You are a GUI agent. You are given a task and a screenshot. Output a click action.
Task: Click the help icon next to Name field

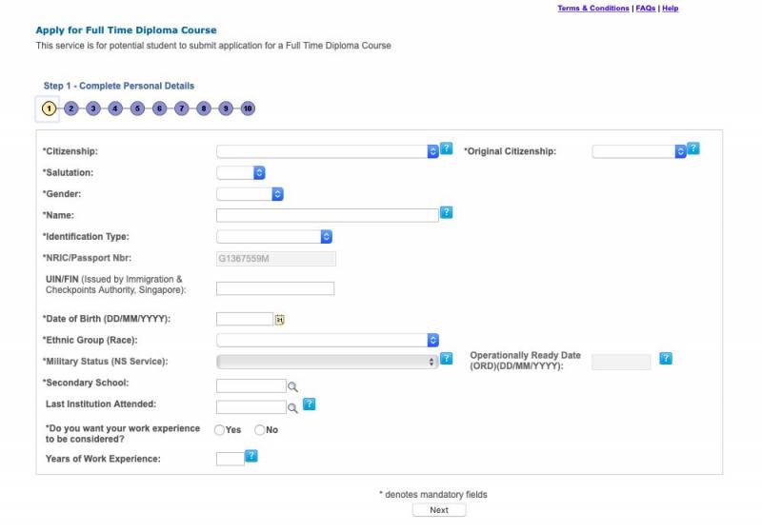point(446,213)
